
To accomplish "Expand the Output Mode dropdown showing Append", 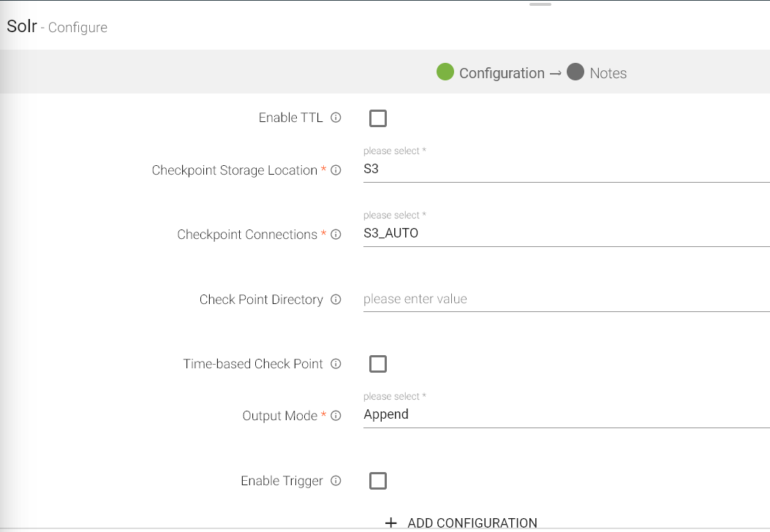I will point(566,415).
